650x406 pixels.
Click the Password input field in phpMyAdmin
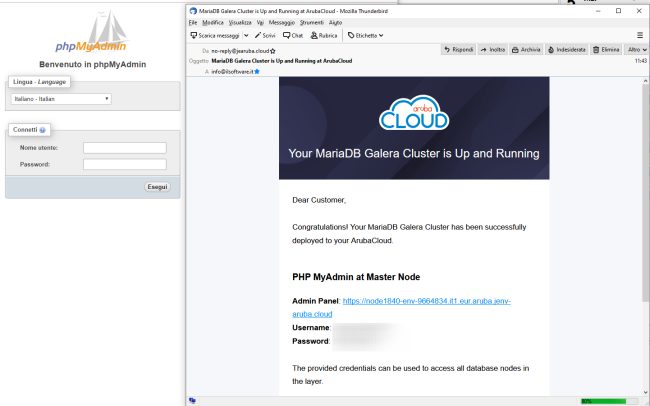pyautogui.click(x=125, y=164)
